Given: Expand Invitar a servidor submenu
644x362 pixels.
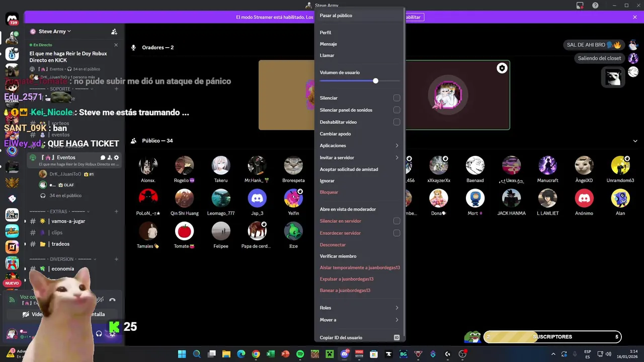Looking at the screenshot, I should tap(360, 158).
